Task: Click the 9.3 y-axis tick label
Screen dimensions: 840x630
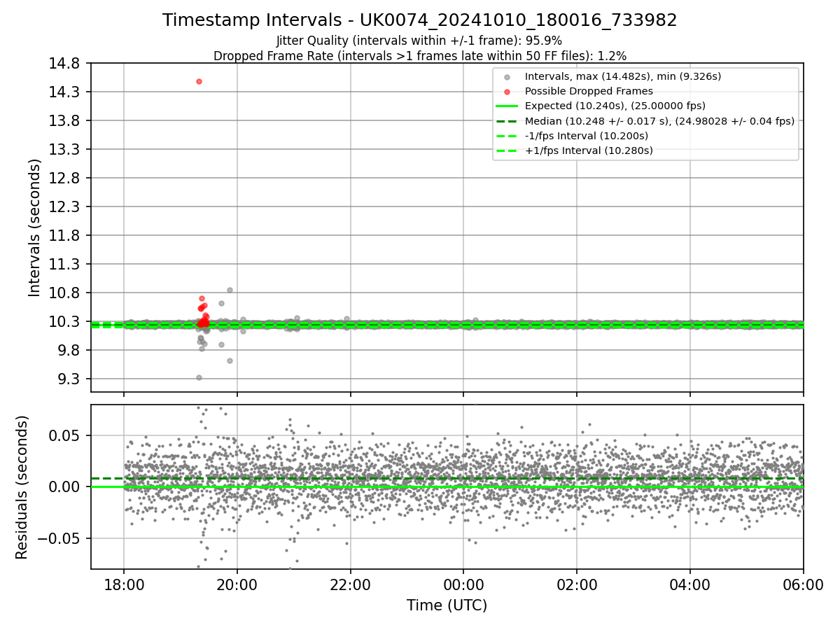Action: [71, 379]
